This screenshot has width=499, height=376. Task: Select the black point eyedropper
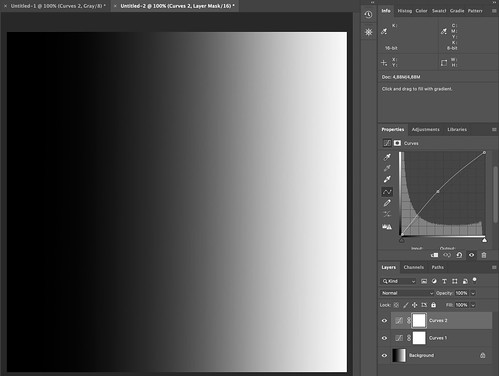pos(387,157)
